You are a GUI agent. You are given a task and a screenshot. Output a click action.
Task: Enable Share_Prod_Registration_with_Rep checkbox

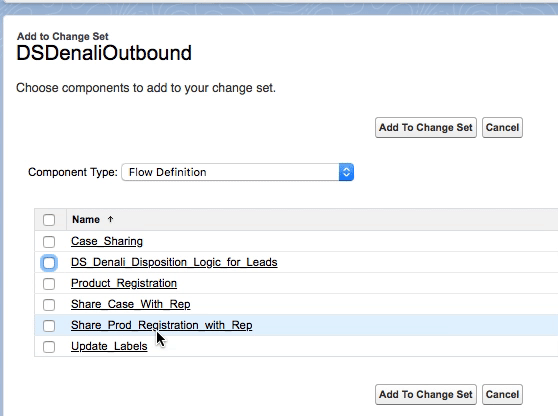click(49, 326)
